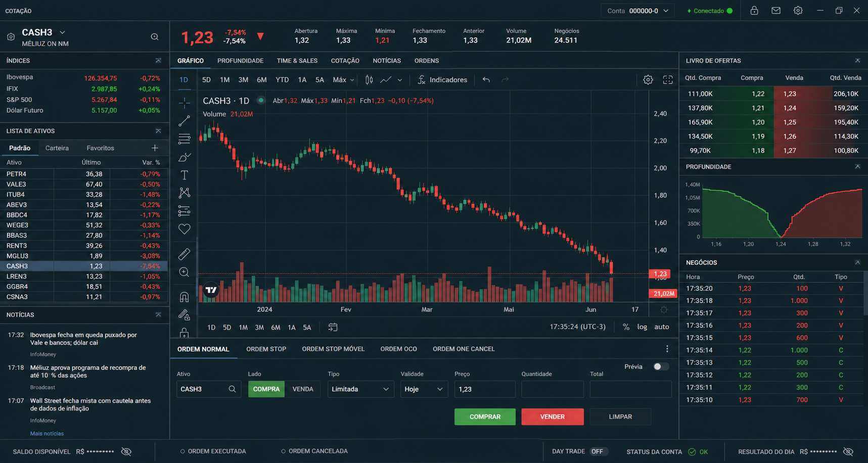Open the Indicadores button
Viewport: 868px width, 463px height.
coord(442,80)
